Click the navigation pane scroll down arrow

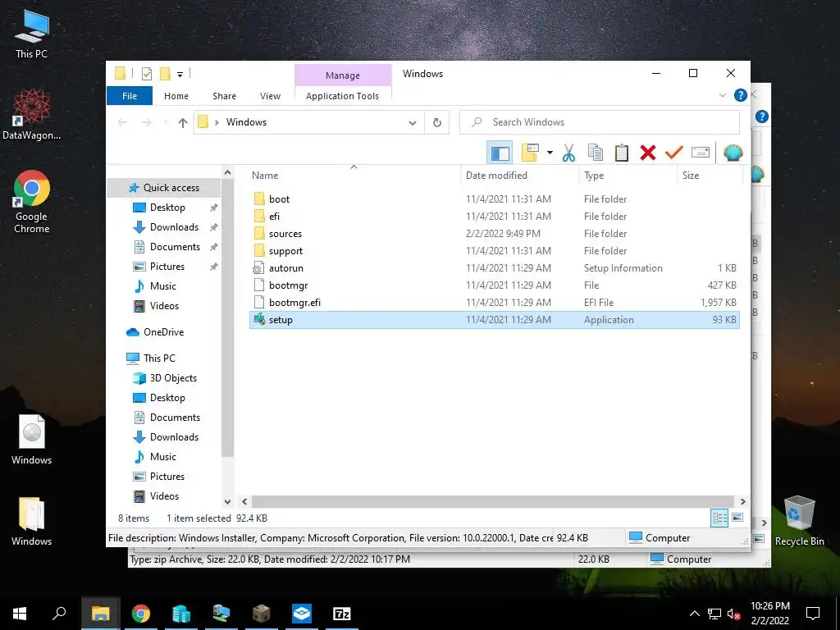pos(228,502)
